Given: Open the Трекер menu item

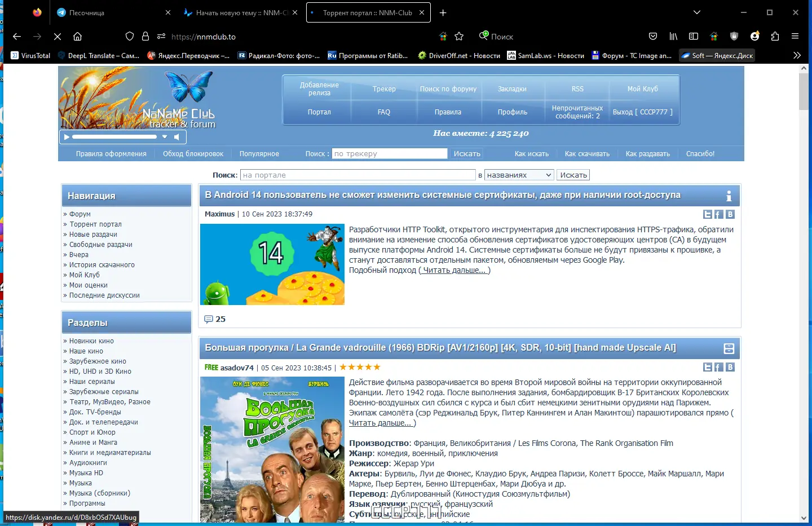Looking at the screenshot, I should pyautogui.click(x=384, y=89).
